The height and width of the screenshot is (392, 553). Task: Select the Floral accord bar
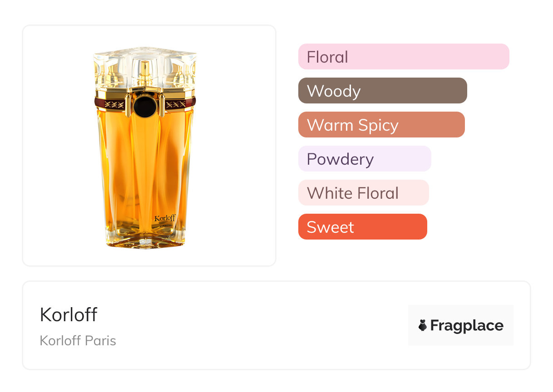tap(404, 57)
